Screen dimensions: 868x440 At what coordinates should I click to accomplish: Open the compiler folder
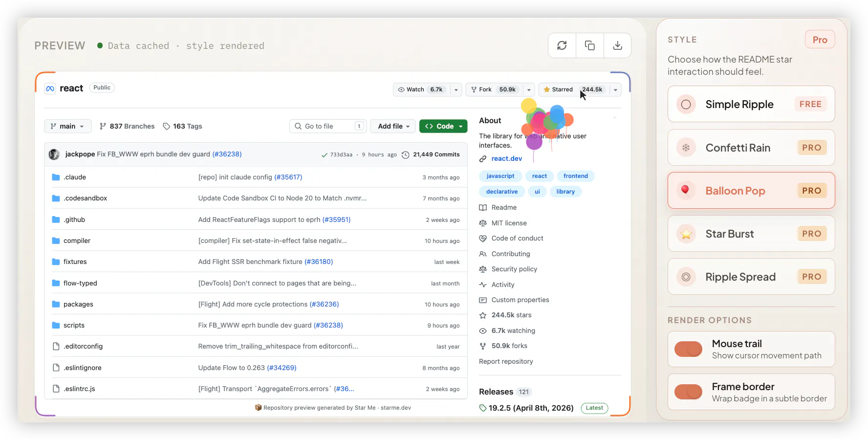point(77,241)
